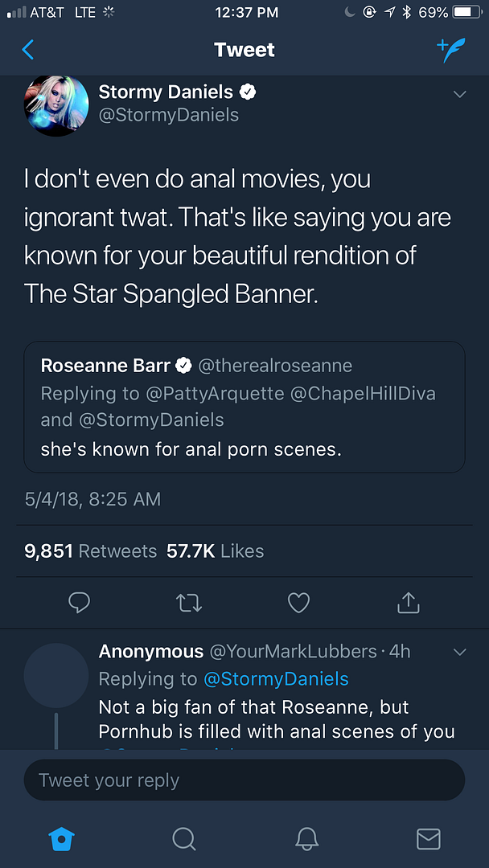Open direct messages envelope tab

pos(429,839)
